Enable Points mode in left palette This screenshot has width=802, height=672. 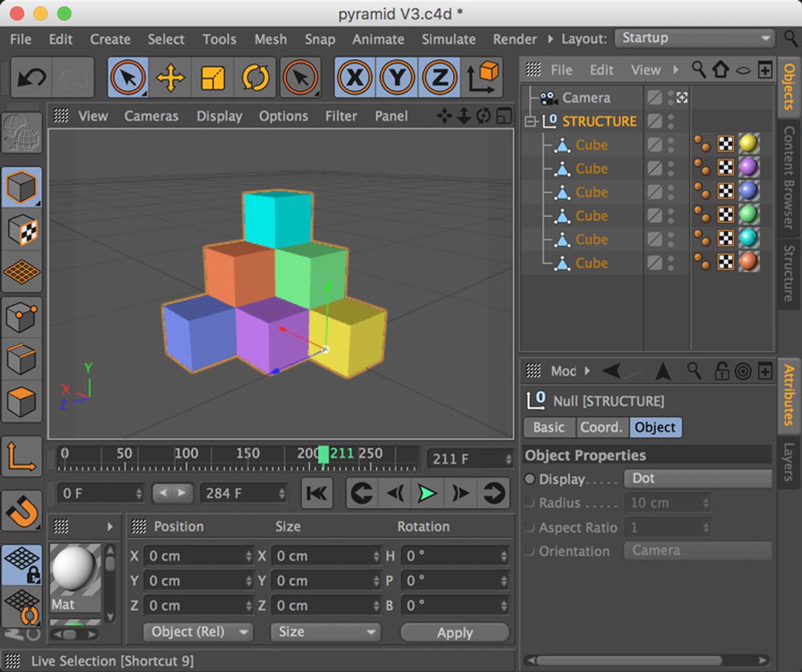(22, 317)
